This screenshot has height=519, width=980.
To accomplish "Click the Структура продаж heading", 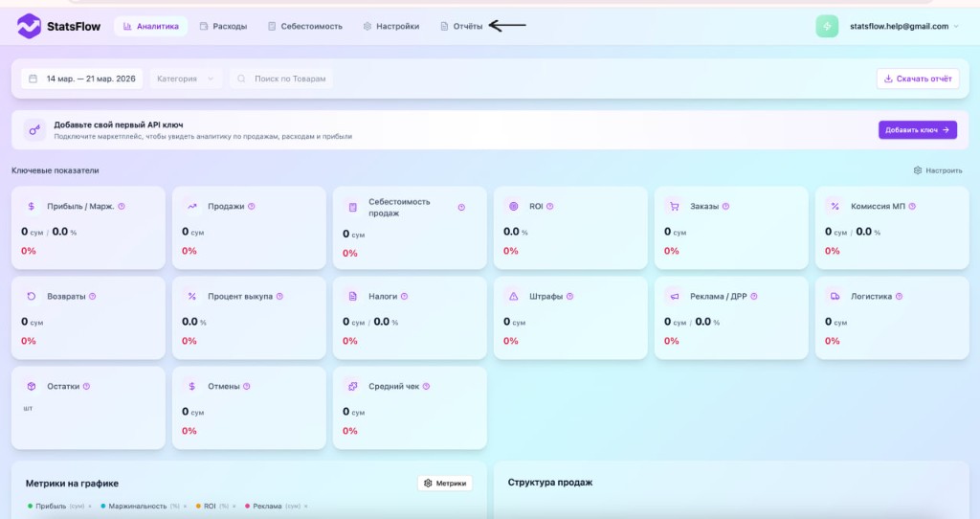I will (x=550, y=483).
